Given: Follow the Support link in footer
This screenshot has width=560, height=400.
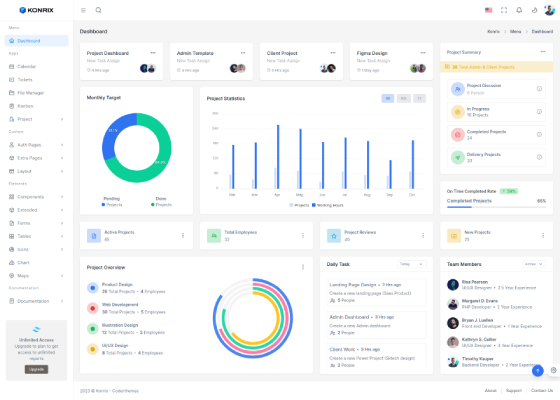Looking at the screenshot, I should click(x=514, y=390).
